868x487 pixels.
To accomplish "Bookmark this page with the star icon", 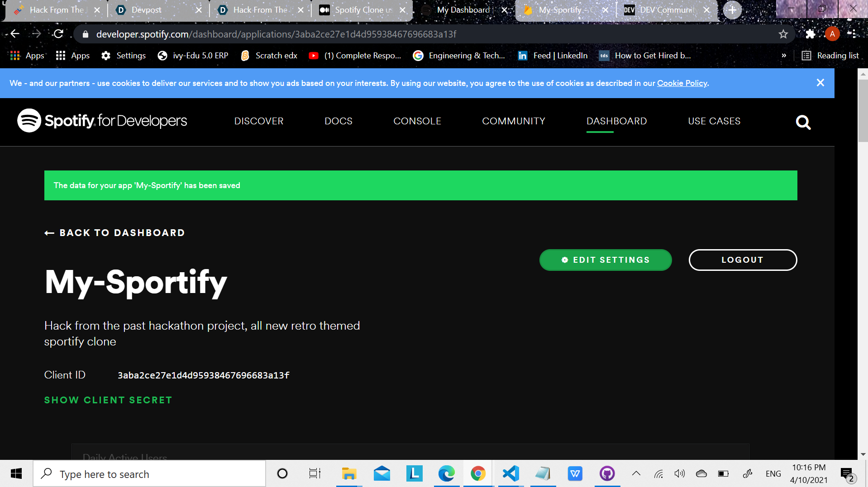I will 783,34.
